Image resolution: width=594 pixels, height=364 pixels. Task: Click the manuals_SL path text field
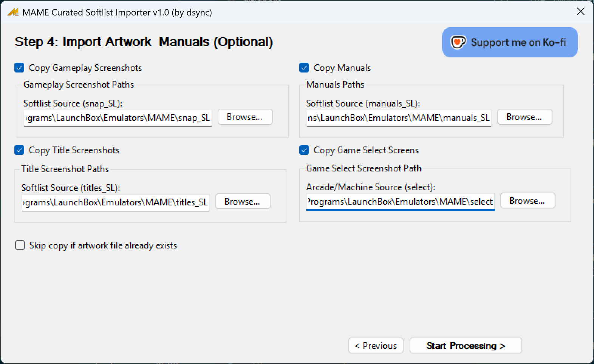click(x=399, y=118)
